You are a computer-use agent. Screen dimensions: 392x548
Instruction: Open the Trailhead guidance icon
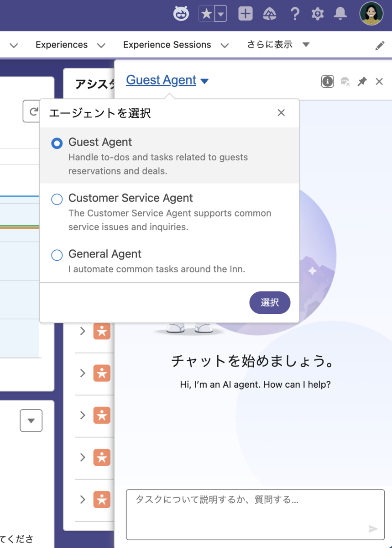point(270,14)
